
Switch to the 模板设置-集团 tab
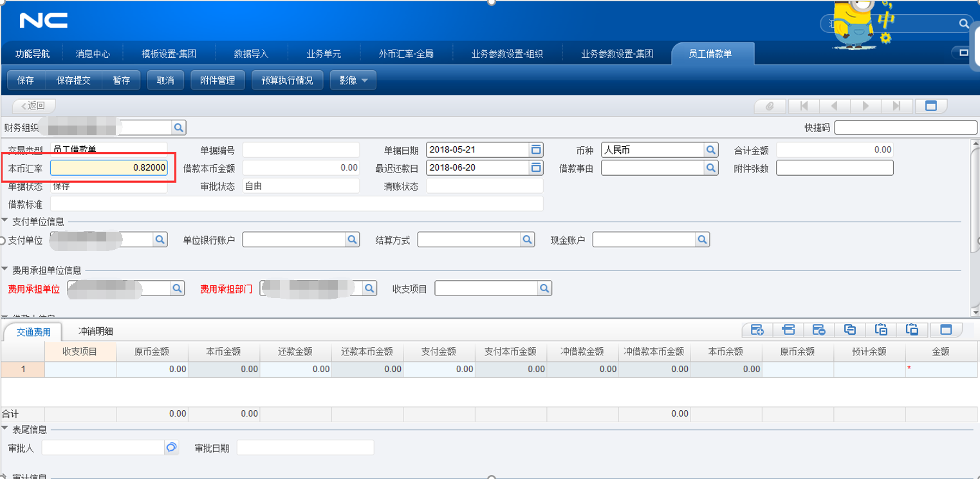(169, 54)
